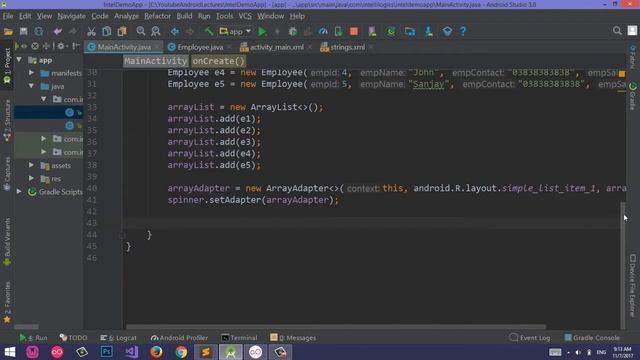Expand the manifests folder
This screenshot has width=640, height=360.
[31, 73]
